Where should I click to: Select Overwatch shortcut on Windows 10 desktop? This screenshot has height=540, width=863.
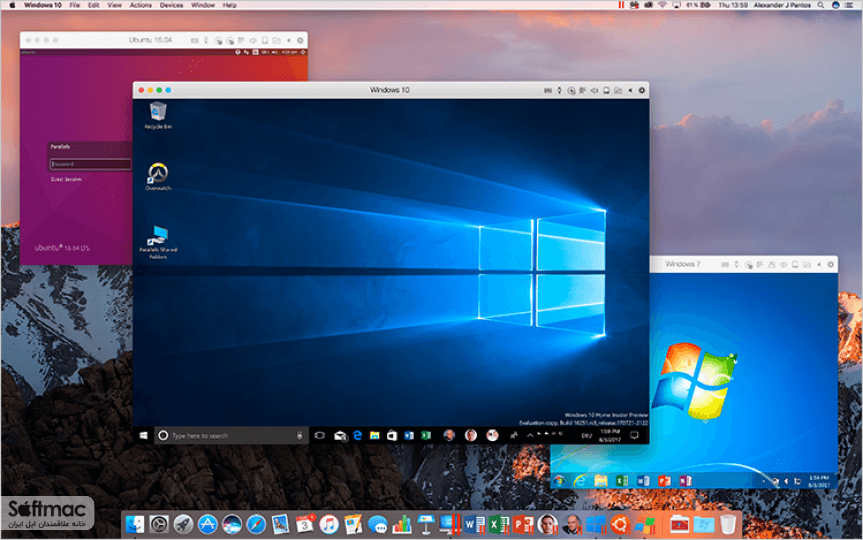[x=158, y=177]
